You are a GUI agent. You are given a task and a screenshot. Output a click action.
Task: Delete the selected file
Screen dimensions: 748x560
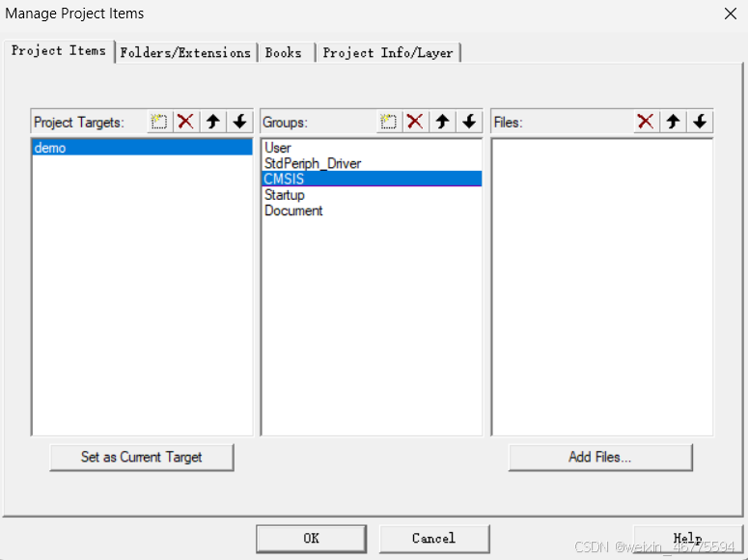point(646,122)
